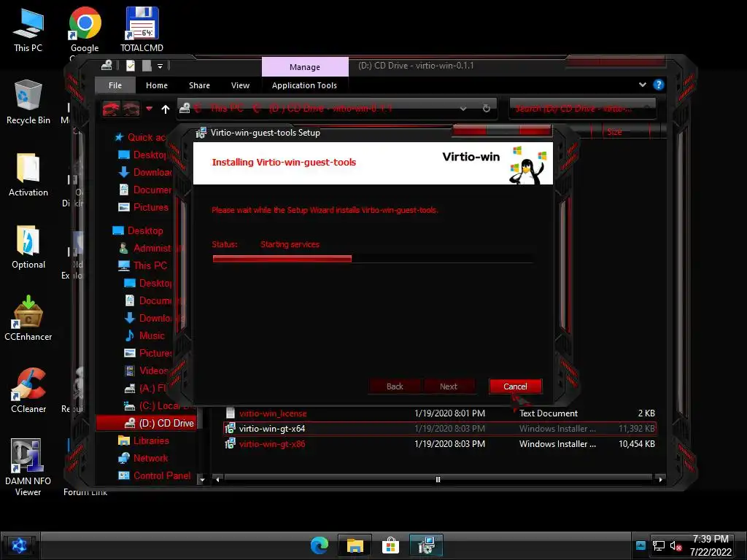The height and width of the screenshot is (560, 747).
Task: Launch CCEnhancer desktop shortcut
Action: [x=28, y=319]
